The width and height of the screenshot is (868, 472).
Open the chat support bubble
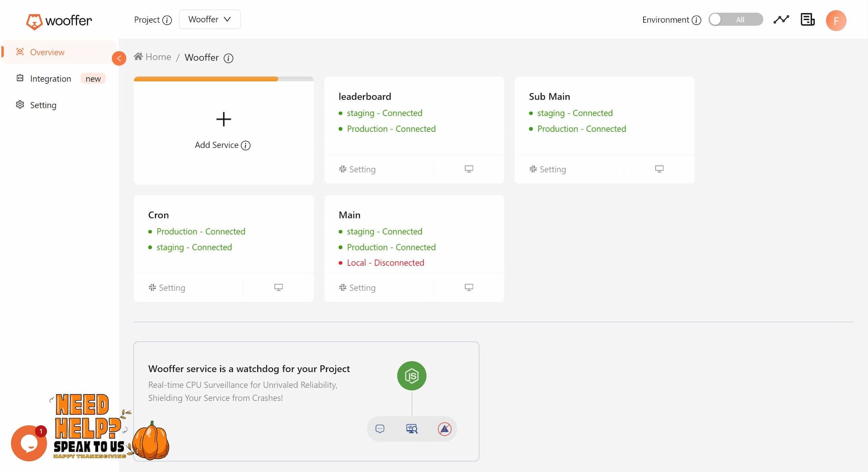[29, 443]
